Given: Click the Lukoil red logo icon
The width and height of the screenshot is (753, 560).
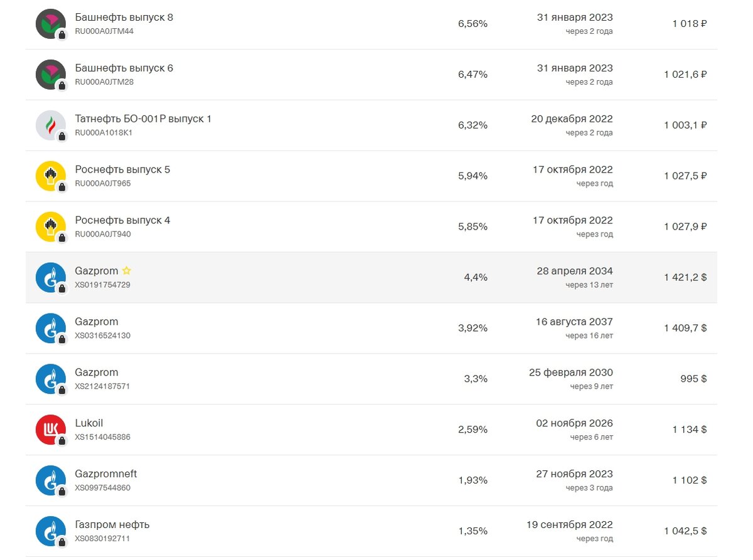Looking at the screenshot, I should pyautogui.click(x=51, y=430).
